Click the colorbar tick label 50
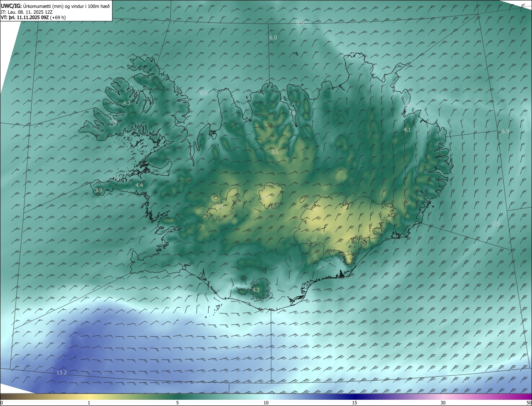Screen dimensions: 532x406 click(x=529, y=403)
